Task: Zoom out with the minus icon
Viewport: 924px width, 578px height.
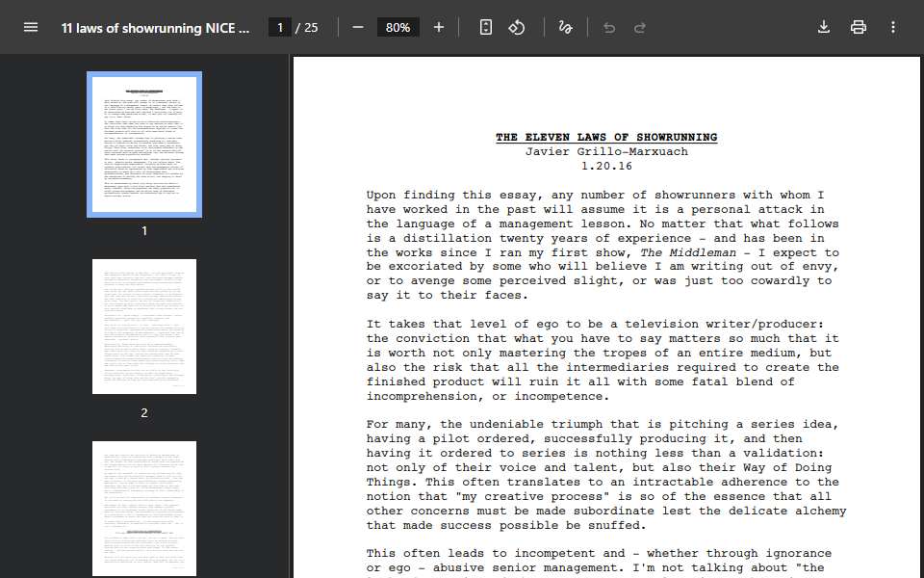Action: [358, 27]
